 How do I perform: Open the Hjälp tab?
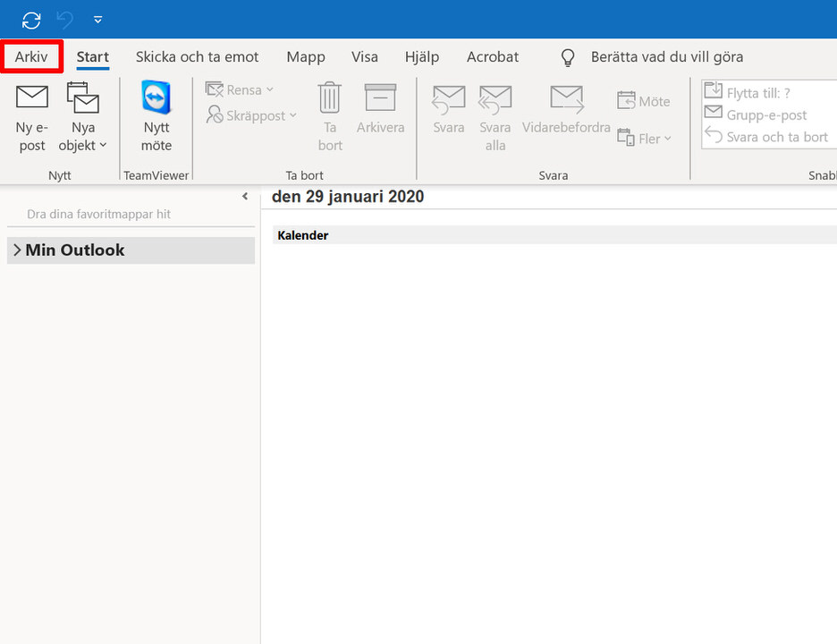click(x=422, y=56)
